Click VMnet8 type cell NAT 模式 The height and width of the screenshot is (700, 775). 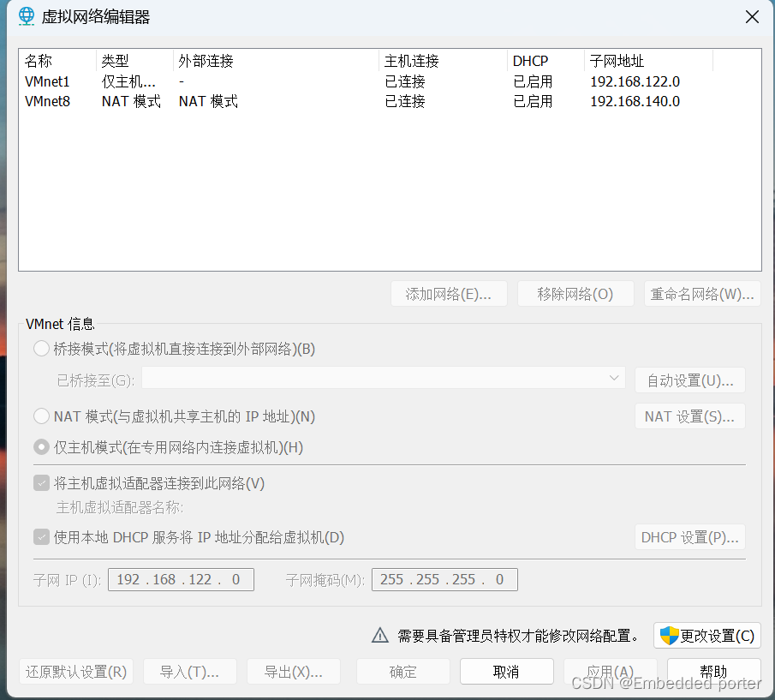131,101
